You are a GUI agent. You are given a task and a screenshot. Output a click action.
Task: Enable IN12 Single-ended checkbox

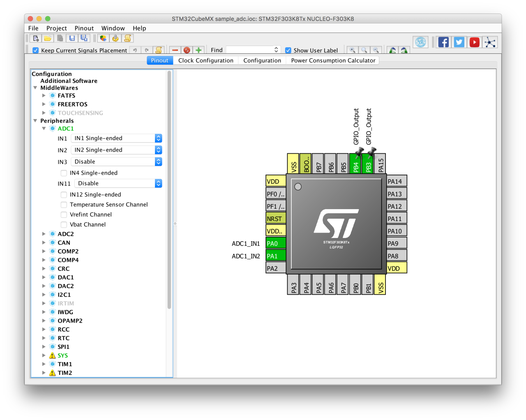coord(64,195)
